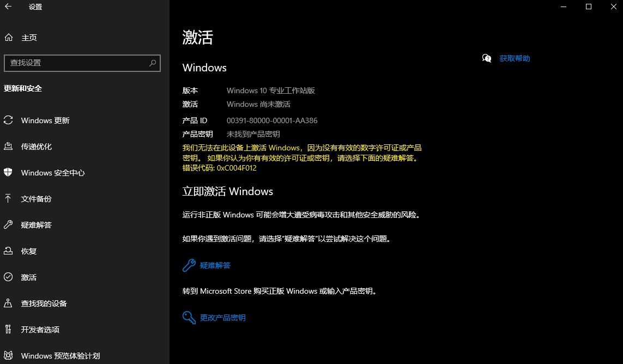Click the 更改产品密钥 link

pos(222,318)
